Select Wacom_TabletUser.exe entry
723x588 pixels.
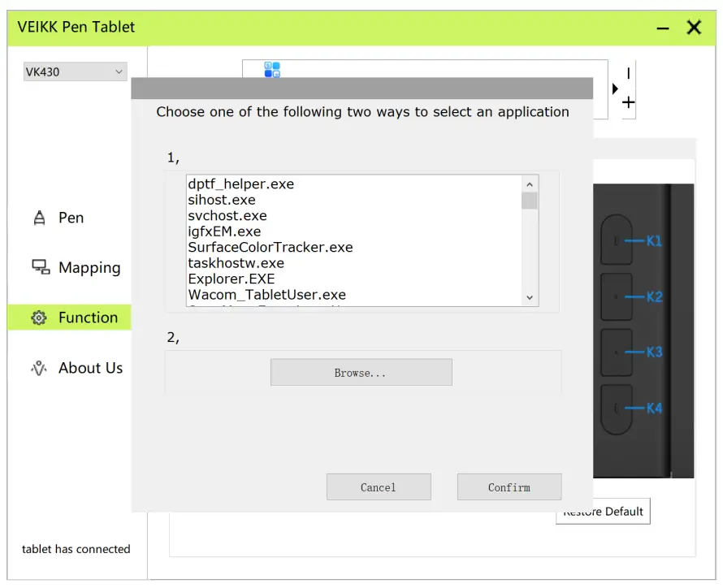(353, 295)
